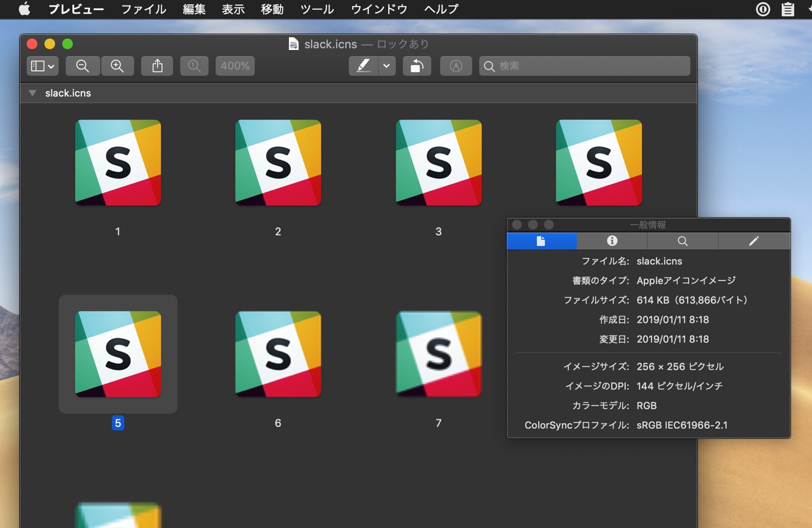The width and height of the screenshot is (812, 528).
Task: Open the ツール menu
Action: (317, 9)
